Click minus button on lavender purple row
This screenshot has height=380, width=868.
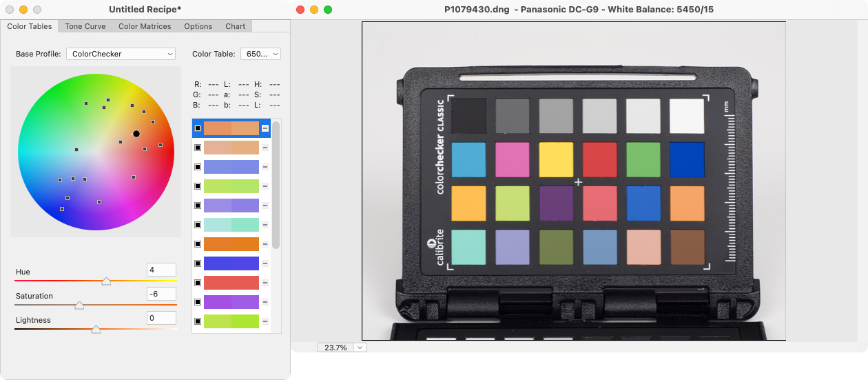[265, 206]
